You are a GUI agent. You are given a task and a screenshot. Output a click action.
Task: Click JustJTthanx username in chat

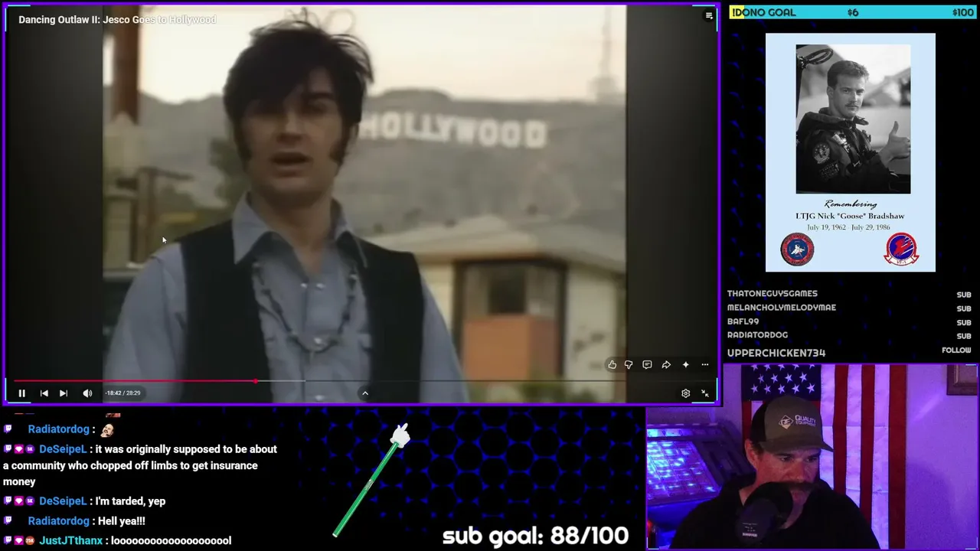[71, 541]
